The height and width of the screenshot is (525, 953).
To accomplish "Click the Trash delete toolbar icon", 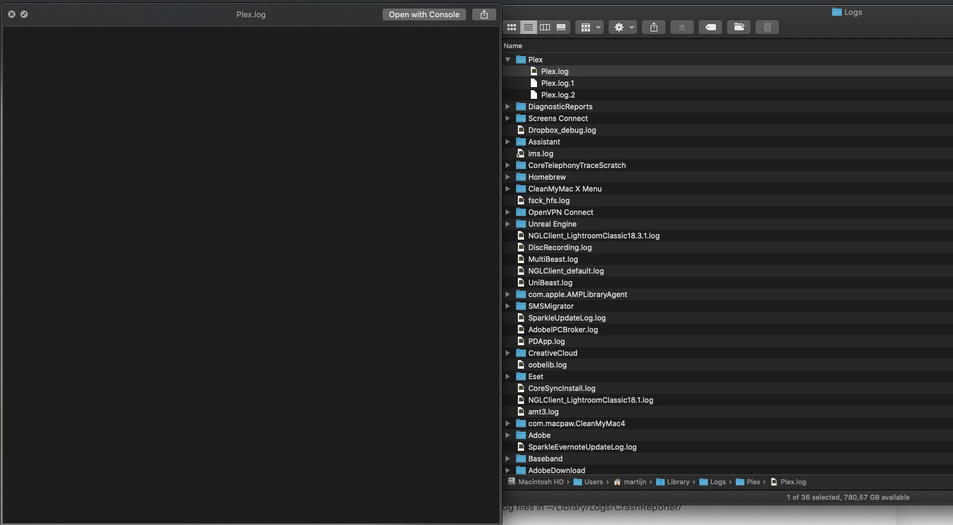I will [x=767, y=27].
